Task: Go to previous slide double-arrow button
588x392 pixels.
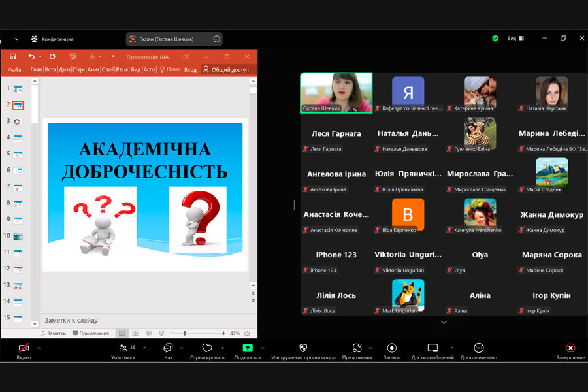Action: point(253,294)
